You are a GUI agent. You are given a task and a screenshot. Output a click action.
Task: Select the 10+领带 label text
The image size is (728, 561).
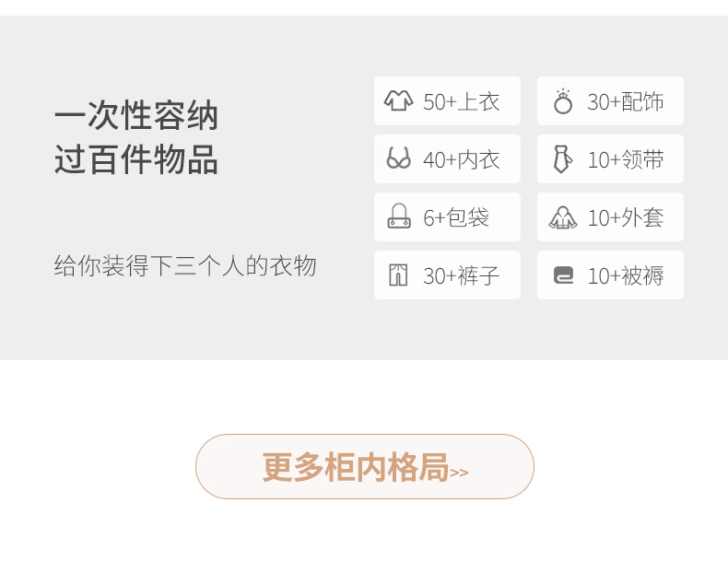click(625, 159)
